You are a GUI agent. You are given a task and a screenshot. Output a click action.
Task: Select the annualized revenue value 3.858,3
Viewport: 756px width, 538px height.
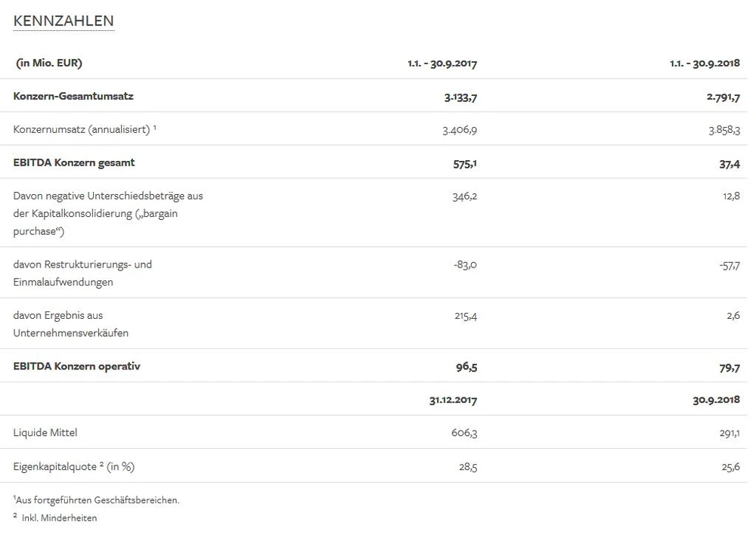coord(722,130)
